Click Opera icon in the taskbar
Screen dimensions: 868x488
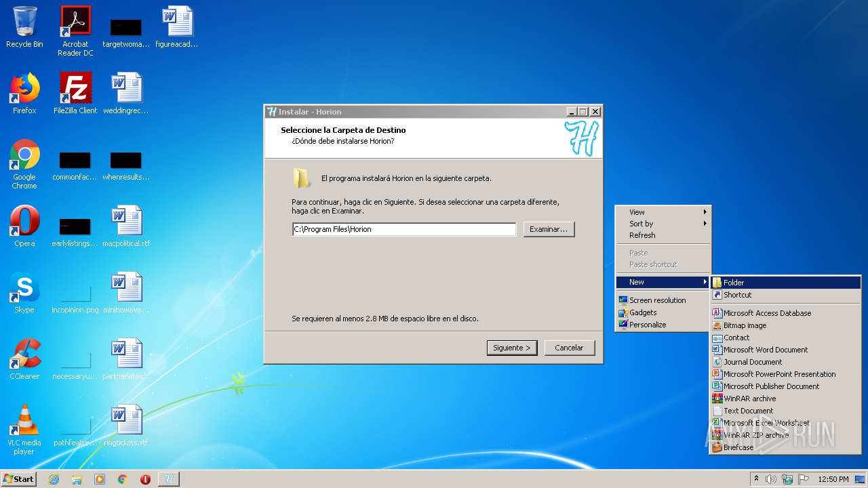pos(145,479)
